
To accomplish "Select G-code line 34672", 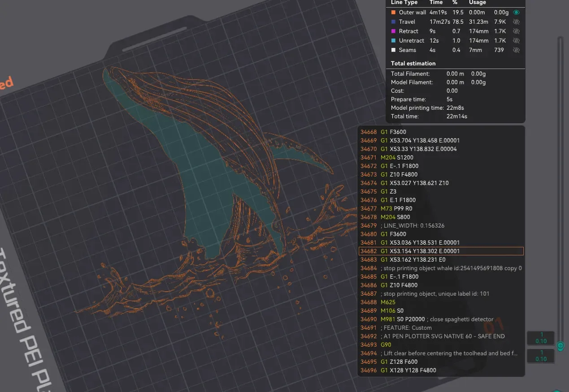I will pos(441,166).
